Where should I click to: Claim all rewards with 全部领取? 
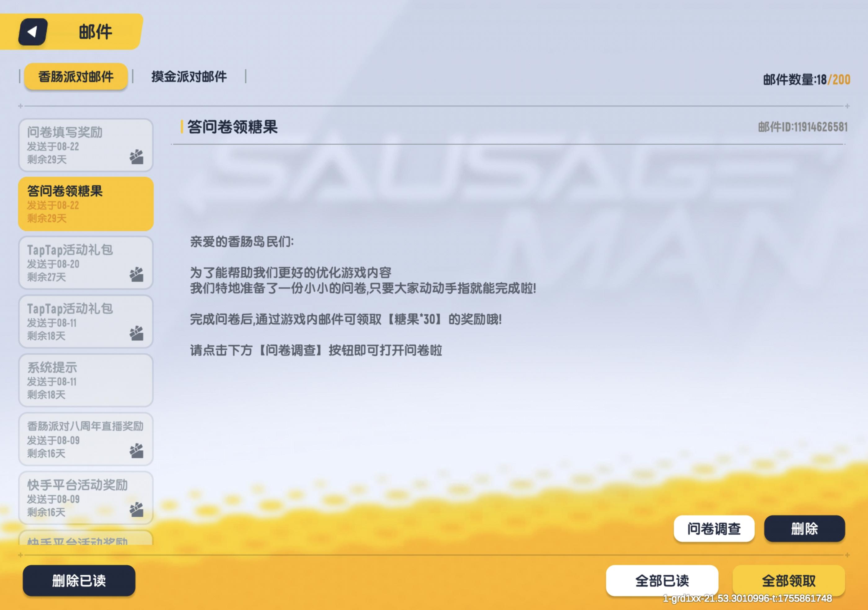click(x=789, y=581)
